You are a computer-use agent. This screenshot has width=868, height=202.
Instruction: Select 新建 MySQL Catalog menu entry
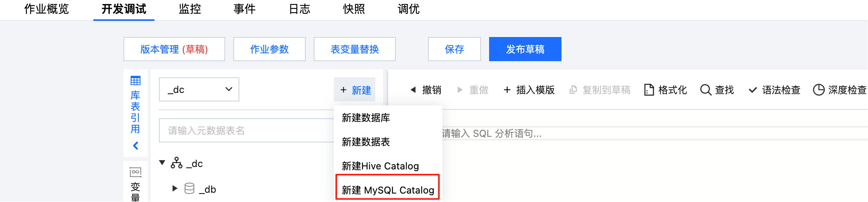click(x=388, y=190)
